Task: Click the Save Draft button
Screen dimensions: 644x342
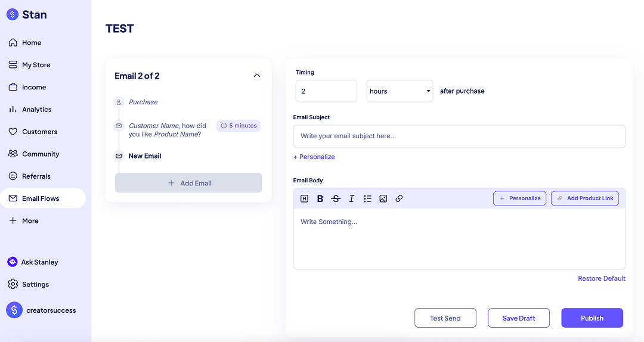Action: point(519,318)
